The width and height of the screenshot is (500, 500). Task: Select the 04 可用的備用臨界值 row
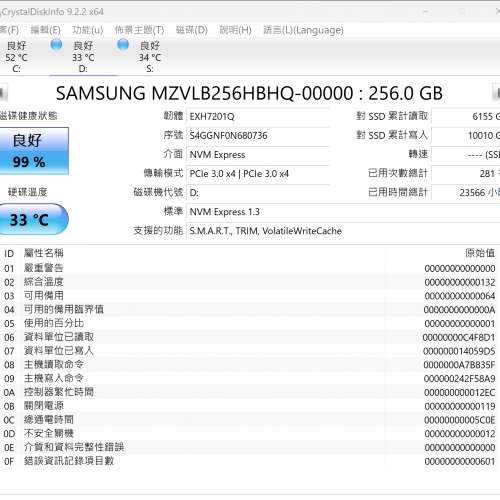pyautogui.click(x=249, y=309)
